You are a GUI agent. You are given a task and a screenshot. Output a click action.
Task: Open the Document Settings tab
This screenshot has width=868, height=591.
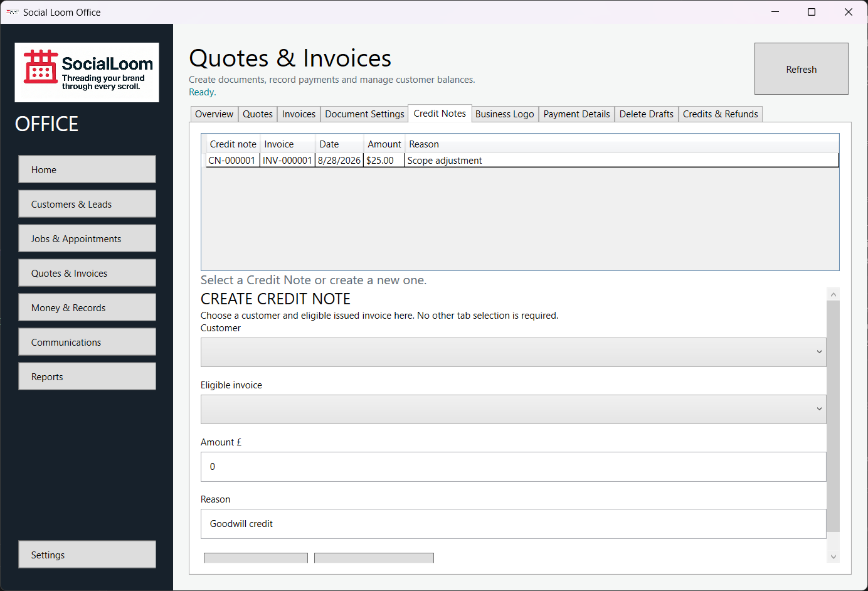pyautogui.click(x=364, y=114)
